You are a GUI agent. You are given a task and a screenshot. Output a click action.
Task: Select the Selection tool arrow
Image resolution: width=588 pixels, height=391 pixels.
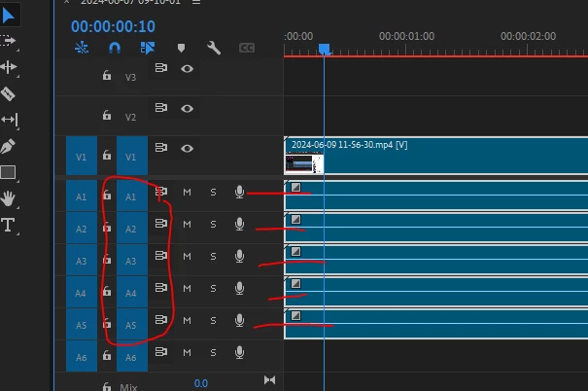8,16
